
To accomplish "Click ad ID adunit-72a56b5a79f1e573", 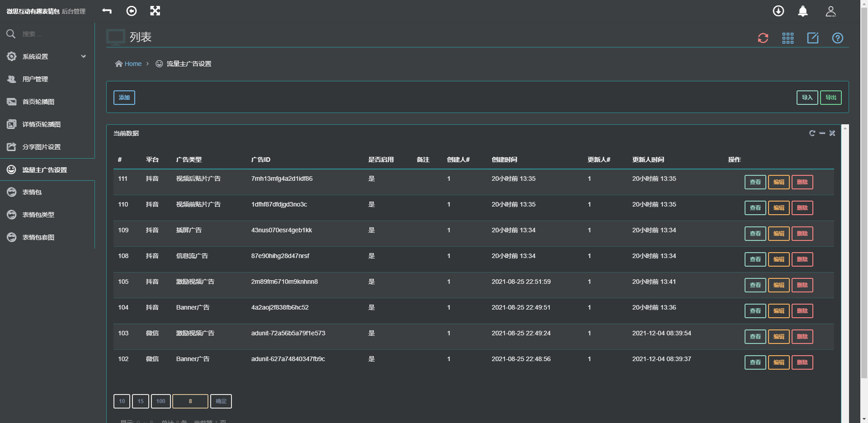I will pos(288,333).
